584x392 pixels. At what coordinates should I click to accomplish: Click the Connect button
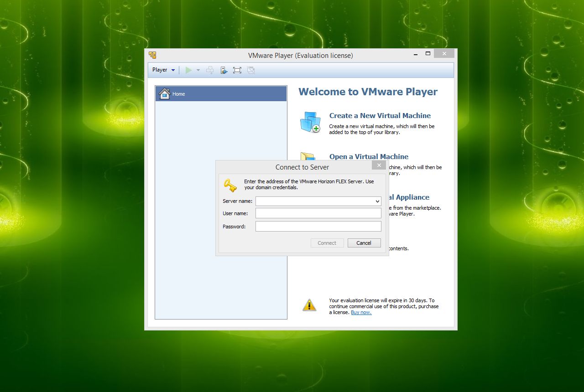pyautogui.click(x=327, y=243)
